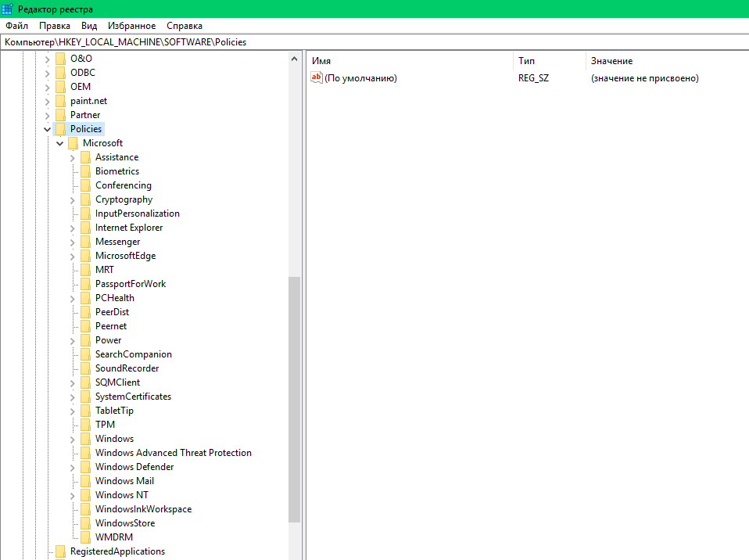749x560 pixels.
Task: Click the Biometrics folder icon
Action: coord(85,171)
